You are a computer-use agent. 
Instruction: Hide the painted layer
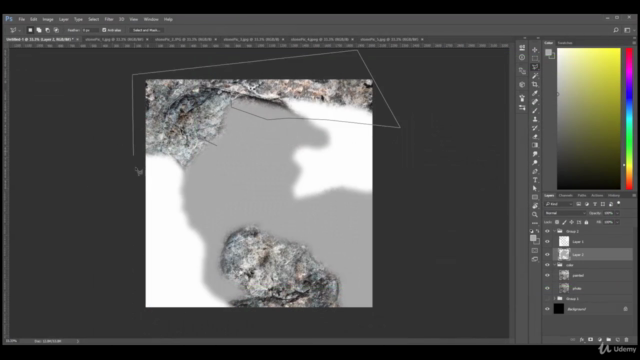[547, 276]
